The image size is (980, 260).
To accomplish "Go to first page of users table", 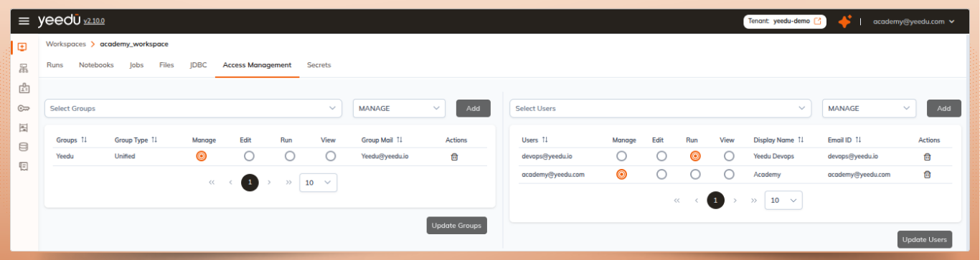I will point(677,201).
